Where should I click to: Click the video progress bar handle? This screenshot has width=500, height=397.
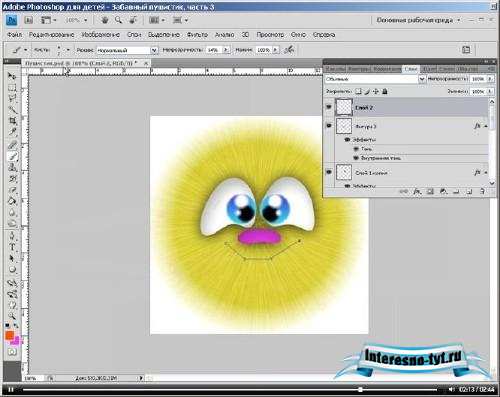click(x=360, y=389)
